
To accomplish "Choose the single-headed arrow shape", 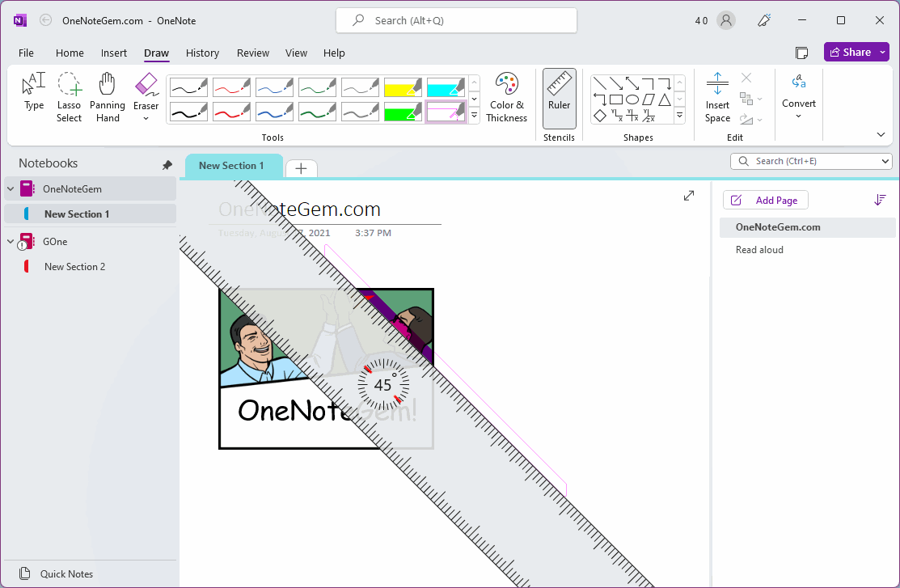I will click(x=616, y=83).
